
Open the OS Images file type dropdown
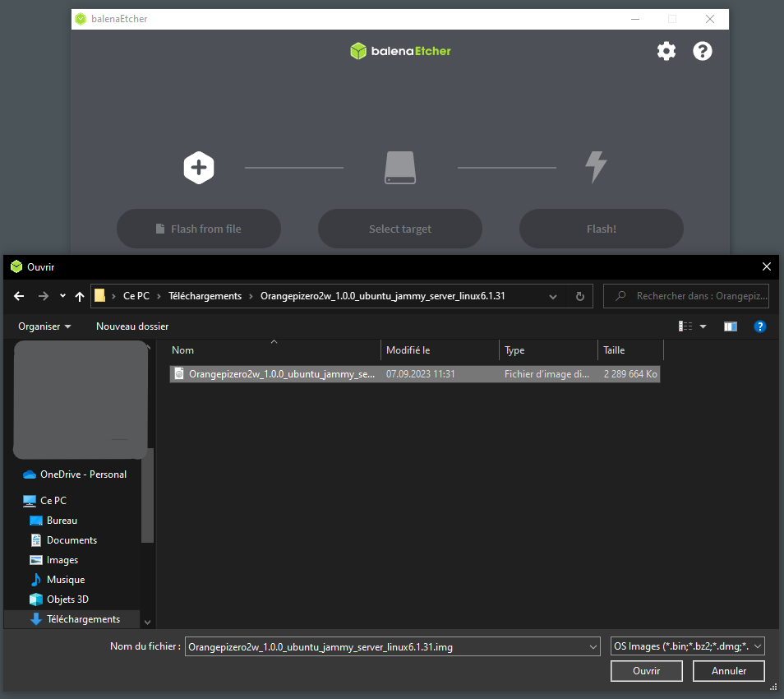pos(688,646)
